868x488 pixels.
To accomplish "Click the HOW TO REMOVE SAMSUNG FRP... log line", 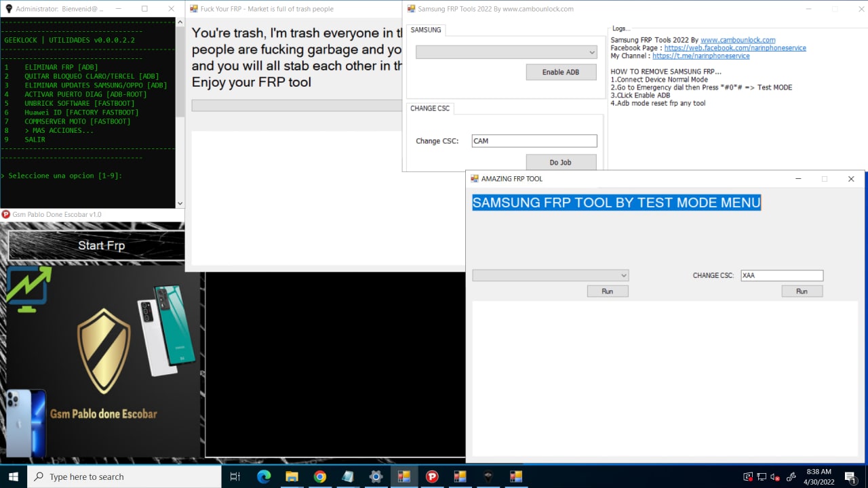I will tap(666, 72).
